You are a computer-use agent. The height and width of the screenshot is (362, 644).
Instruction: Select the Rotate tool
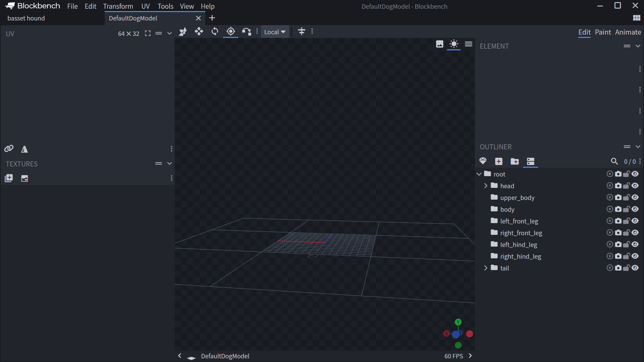click(x=215, y=32)
